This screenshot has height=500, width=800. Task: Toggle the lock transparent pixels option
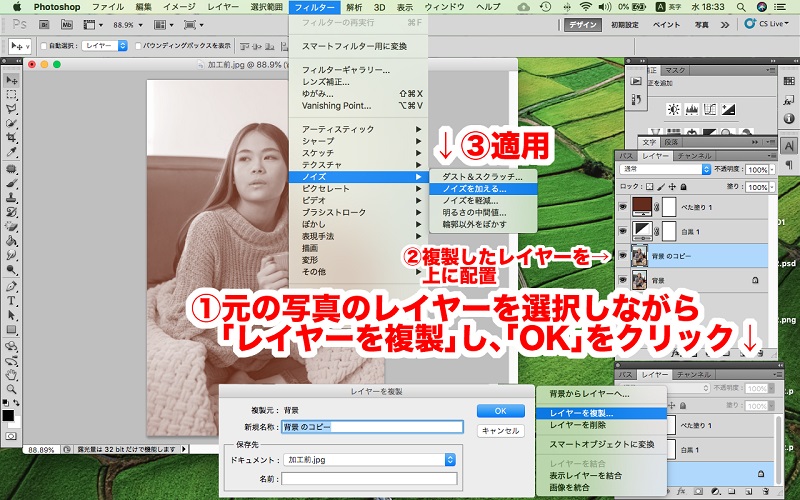click(649, 187)
